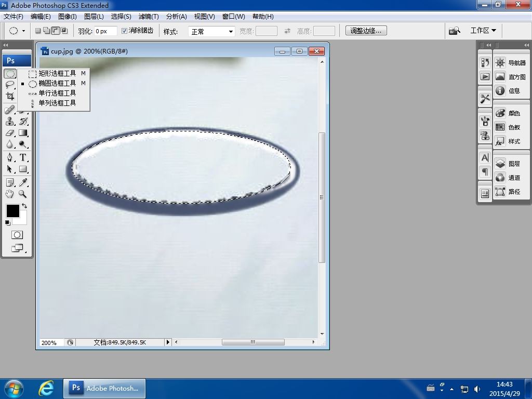Click the white background color swatch

click(23, 220)
